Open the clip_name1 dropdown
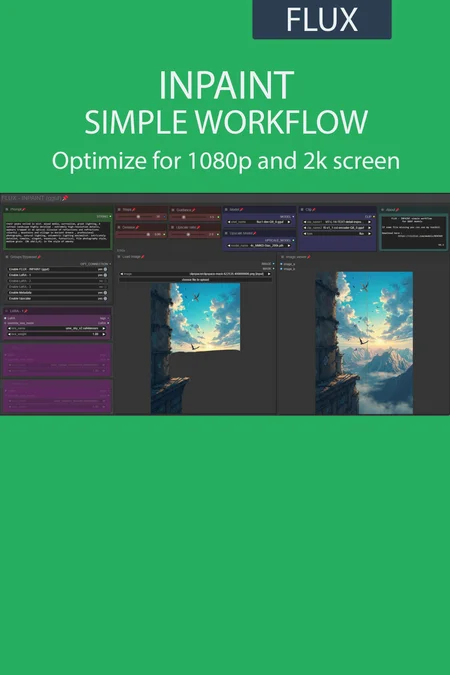The image size is (450, 675). (337, 222)
